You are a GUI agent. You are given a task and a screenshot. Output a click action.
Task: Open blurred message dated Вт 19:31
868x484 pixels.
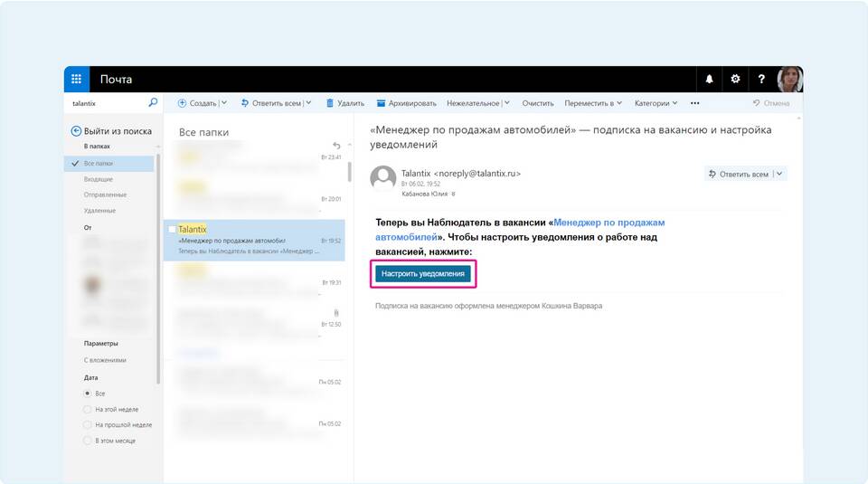tap(254, 282)
